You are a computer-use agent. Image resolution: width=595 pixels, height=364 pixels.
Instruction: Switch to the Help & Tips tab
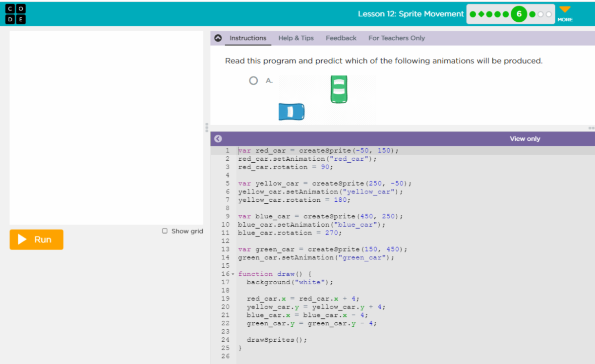pyautogui.click(x=296, y=38)
